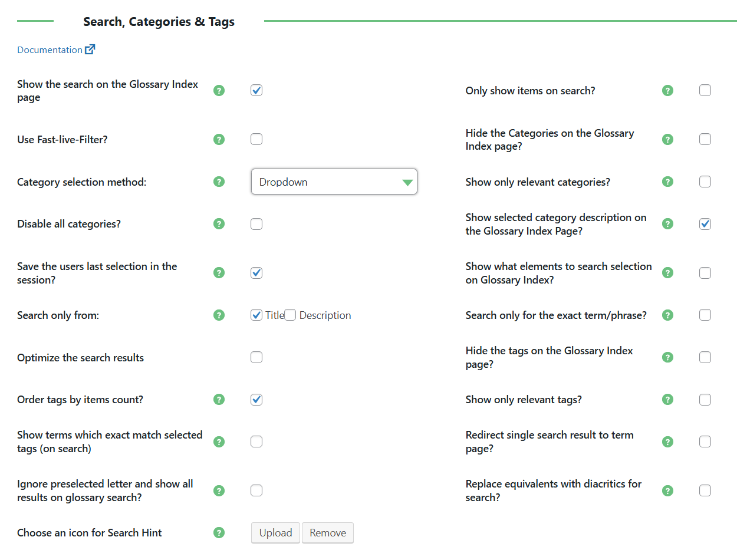Image resolution: width=737 pixels, height=560 pixels.
Task: Click help icon for Show selected category description
Action: tap(667, 224)
